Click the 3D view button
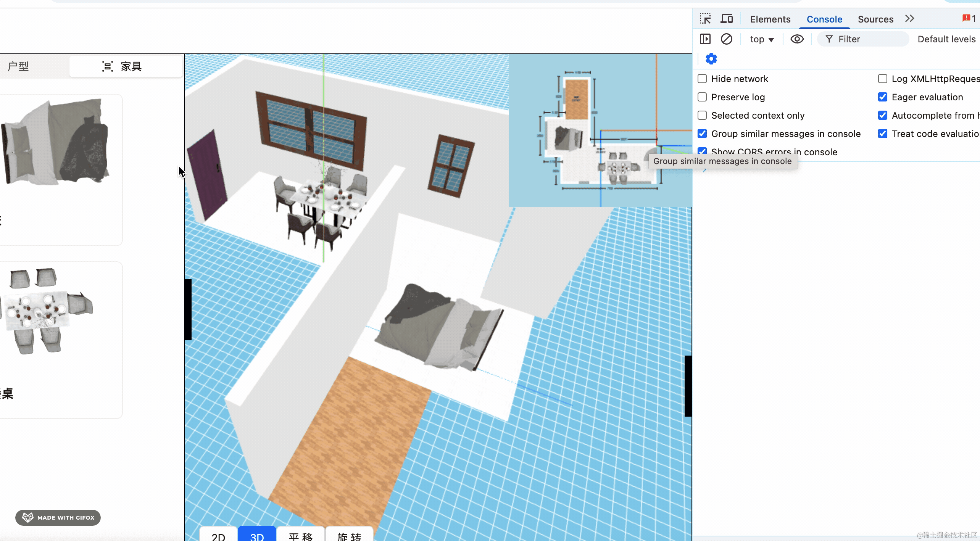Image resolution: width=980 pixels, height=541 pixels. coord(257,534)
